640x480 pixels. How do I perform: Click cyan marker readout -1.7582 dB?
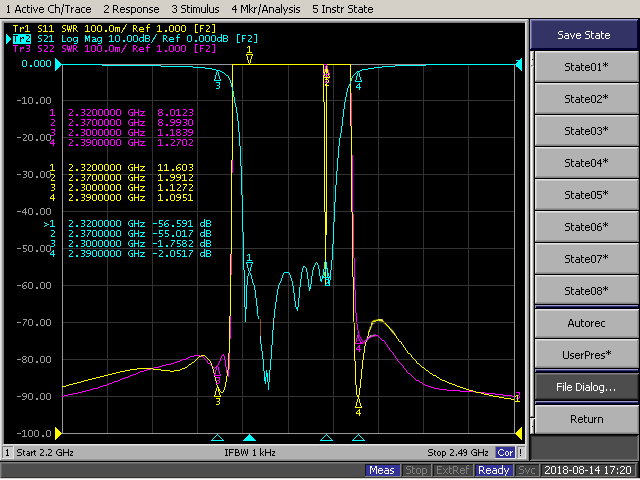182,244
